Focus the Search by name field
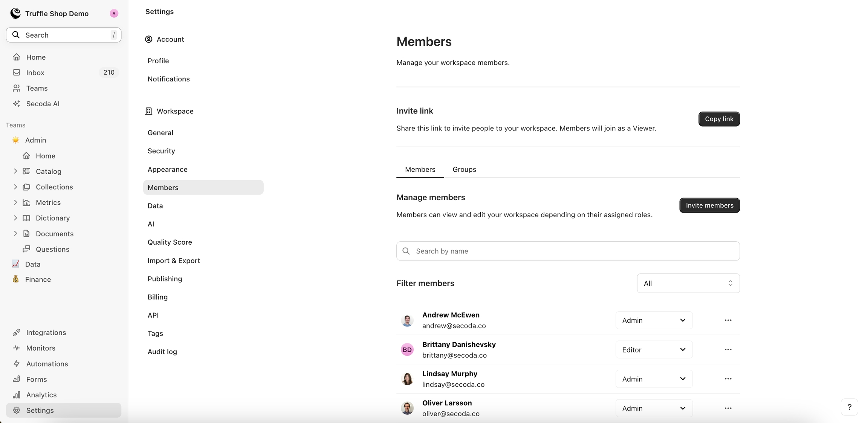 click(568, 251)
